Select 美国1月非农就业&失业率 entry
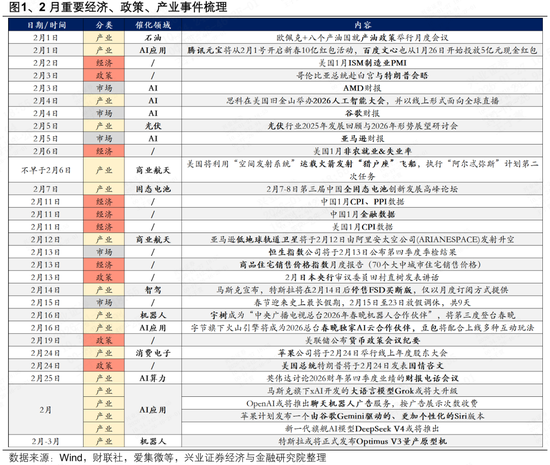The height and width of the screenshot is (465, 550). pos(362,151)
